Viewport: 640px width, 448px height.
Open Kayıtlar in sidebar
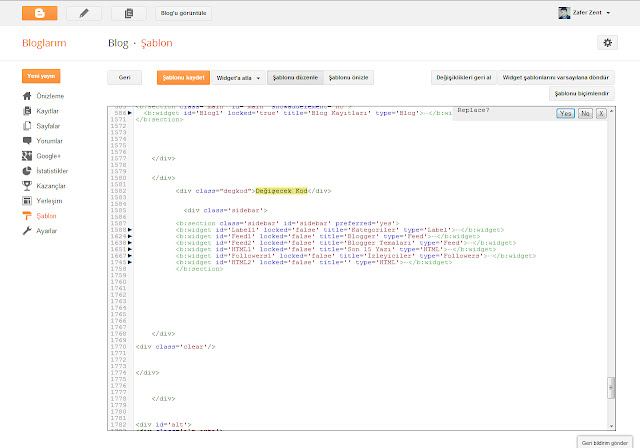point(47,111)
